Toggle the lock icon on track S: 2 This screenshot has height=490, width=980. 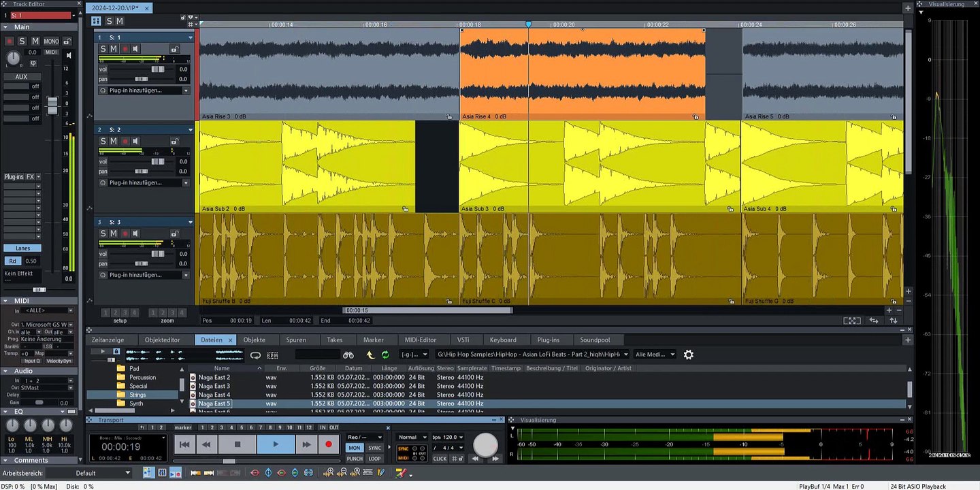click(174, 142)
